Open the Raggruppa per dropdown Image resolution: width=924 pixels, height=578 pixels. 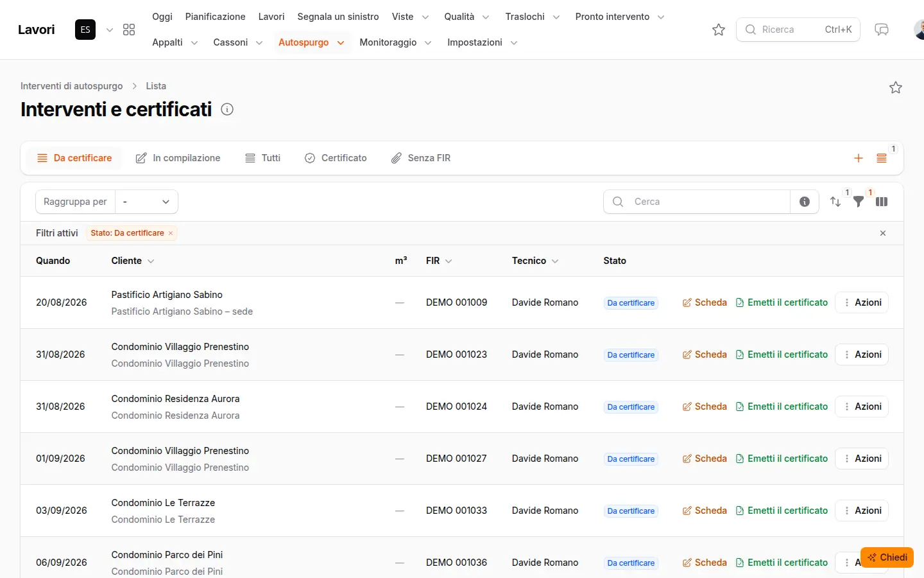[146, 202]
